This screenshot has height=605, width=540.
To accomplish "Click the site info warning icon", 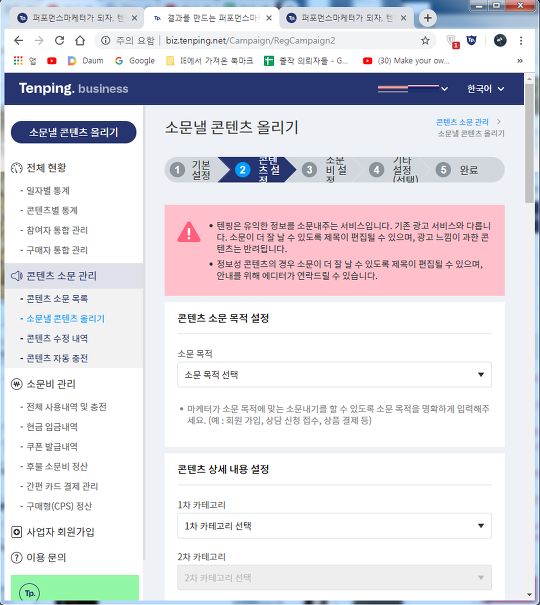I will 105,41.
